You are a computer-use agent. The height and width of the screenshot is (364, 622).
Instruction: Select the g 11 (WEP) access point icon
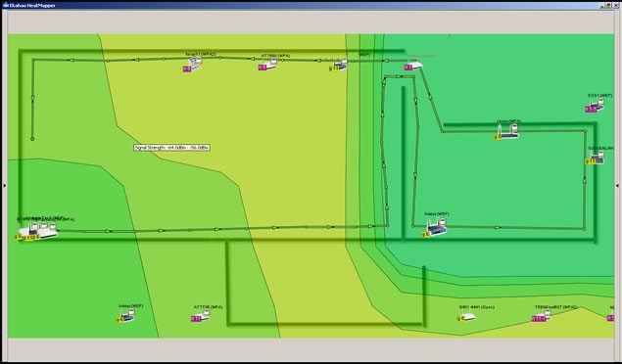point(338,66)
